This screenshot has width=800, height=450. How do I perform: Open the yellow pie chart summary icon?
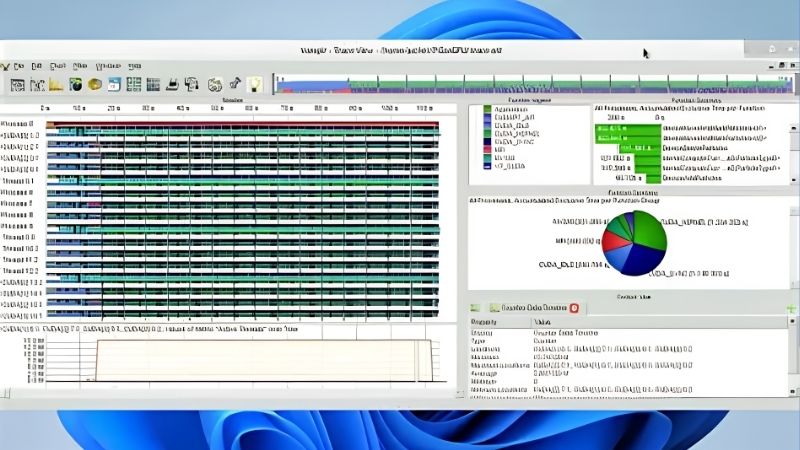[x=95, y=85]
